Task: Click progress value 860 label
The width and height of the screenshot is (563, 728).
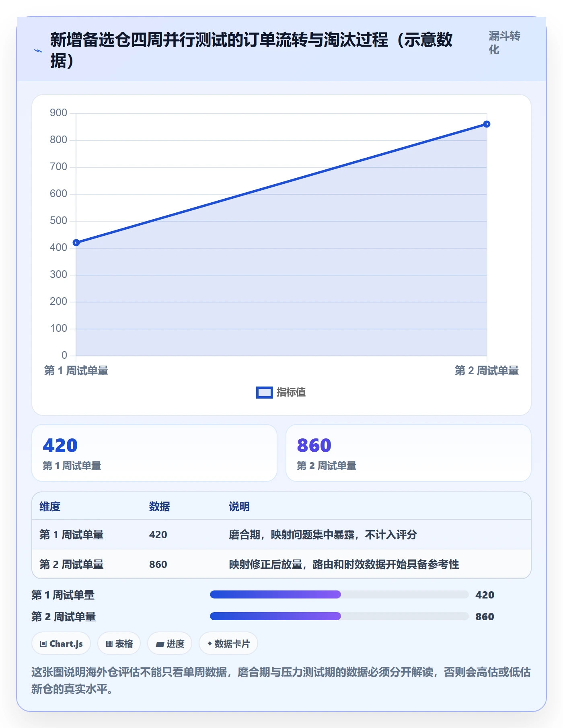Action: click(485, 617)
